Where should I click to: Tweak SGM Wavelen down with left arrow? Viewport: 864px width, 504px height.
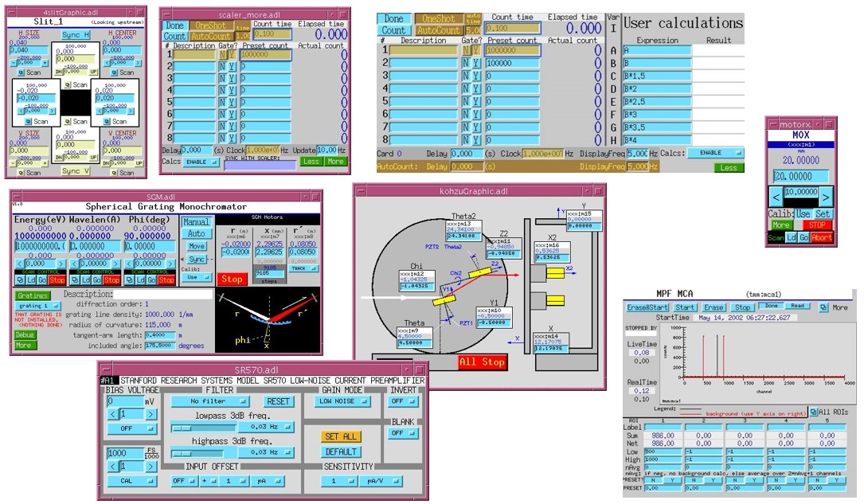(x=75, y=264)
